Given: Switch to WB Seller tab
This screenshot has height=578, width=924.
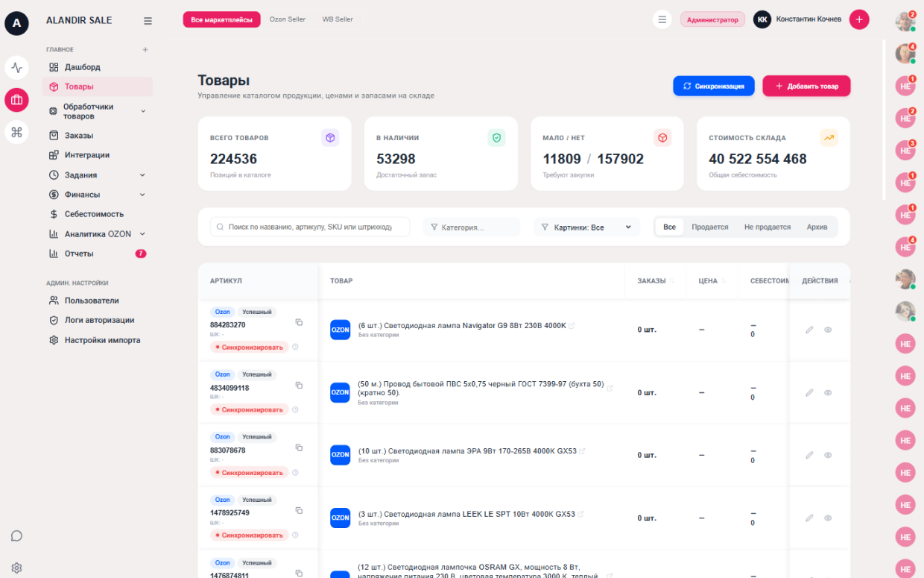Looking at the screenshot, I should click(338, 19).
